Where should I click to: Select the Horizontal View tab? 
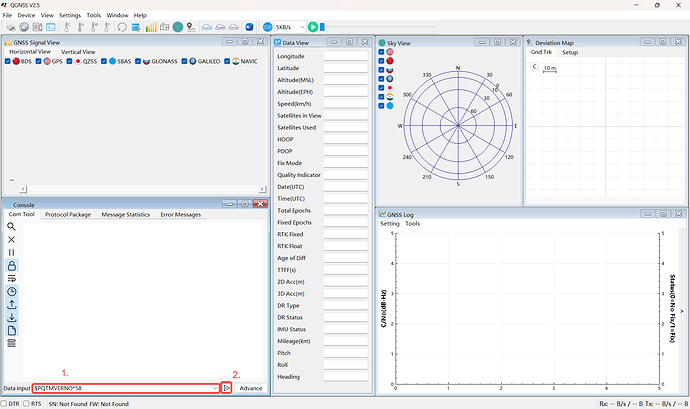[x=30, y=52]
